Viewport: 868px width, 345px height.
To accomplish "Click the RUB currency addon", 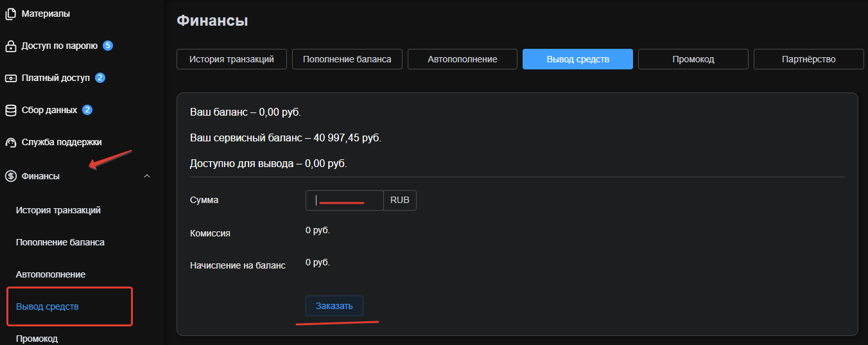I will tap(400, 200).
